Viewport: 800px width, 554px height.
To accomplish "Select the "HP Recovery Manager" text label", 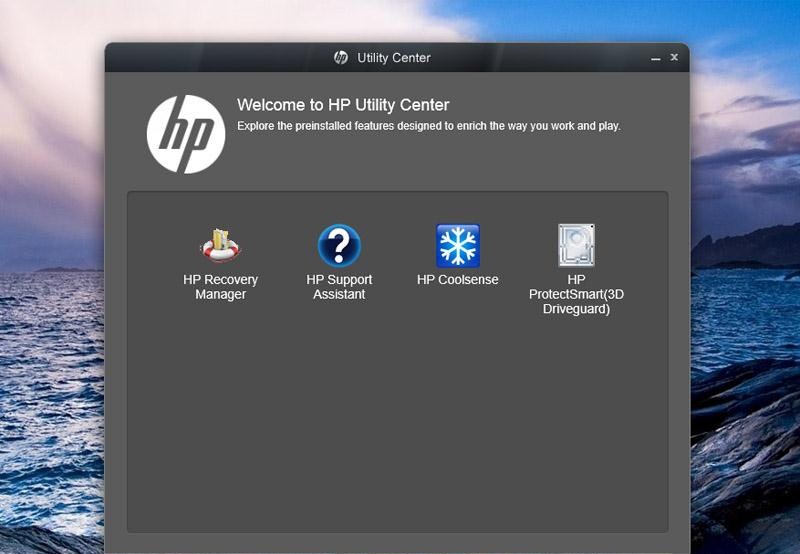I will tap(220, 287).
